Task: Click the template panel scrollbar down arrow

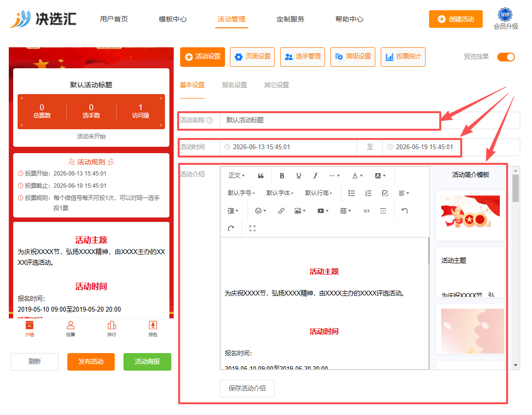Action: pos(516,365)
